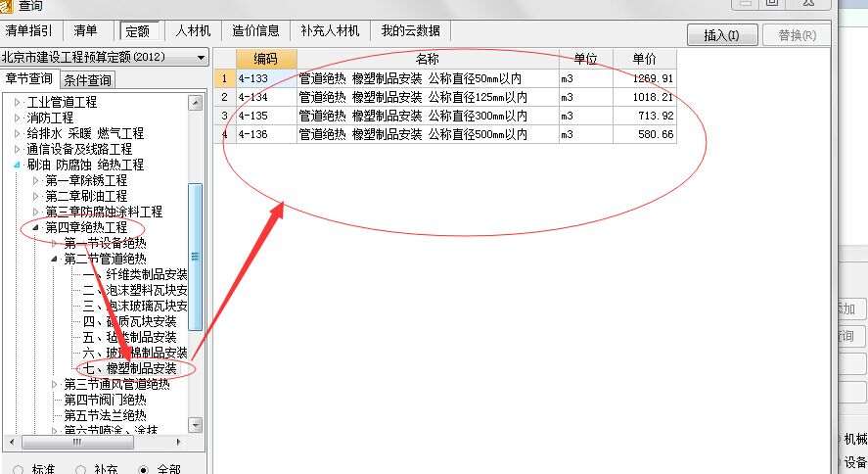Select 第一节设备绝热 tree item
This screenshot has height=474, width=868.
105,243
